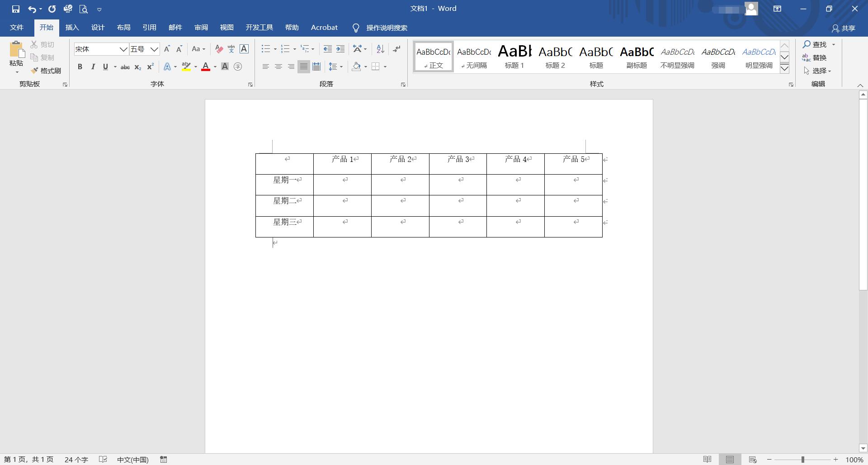The height and width of the screenshot is (465, 868).
Task: Decrease the paragraph indent
Action: pyautogui.click(x=328, y=49)
